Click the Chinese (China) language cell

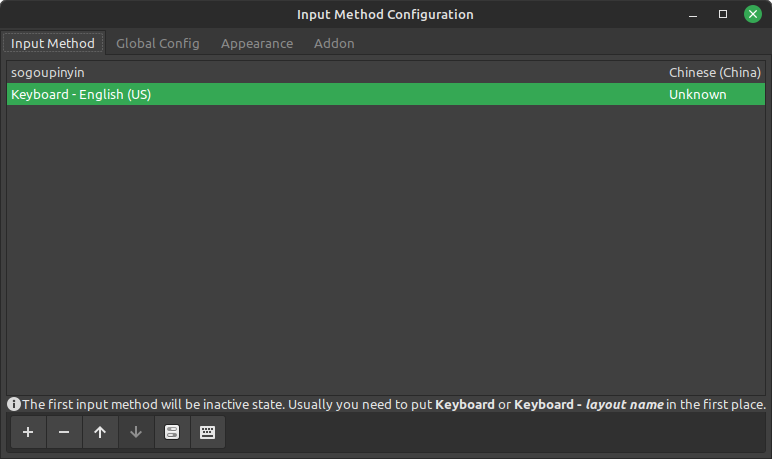[714, 72]
